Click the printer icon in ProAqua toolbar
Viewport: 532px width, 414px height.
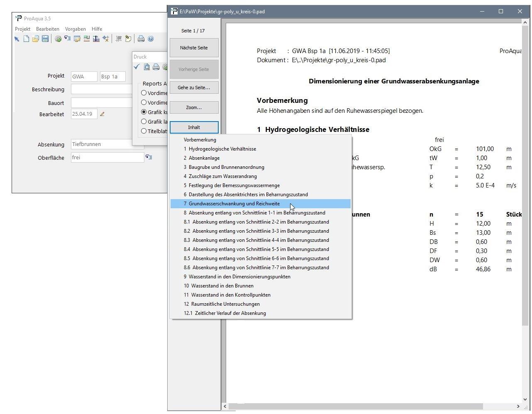[141, 39]
